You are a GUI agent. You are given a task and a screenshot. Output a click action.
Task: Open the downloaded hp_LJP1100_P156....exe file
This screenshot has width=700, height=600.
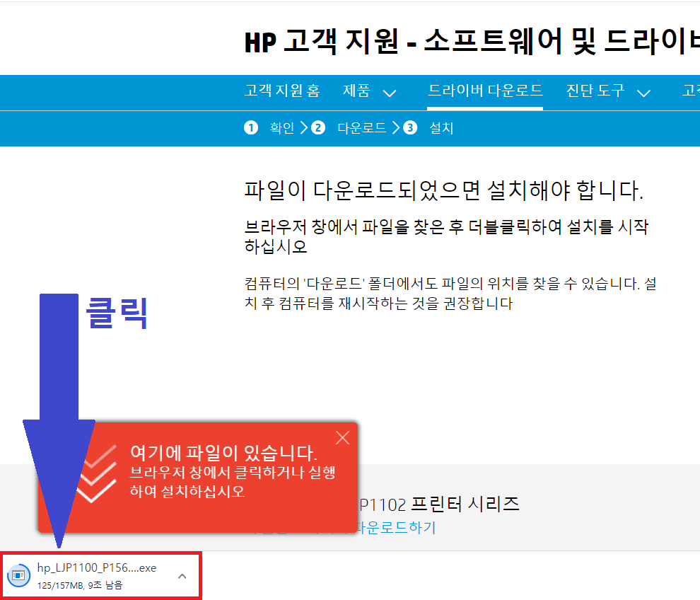(x=96, y=568)
